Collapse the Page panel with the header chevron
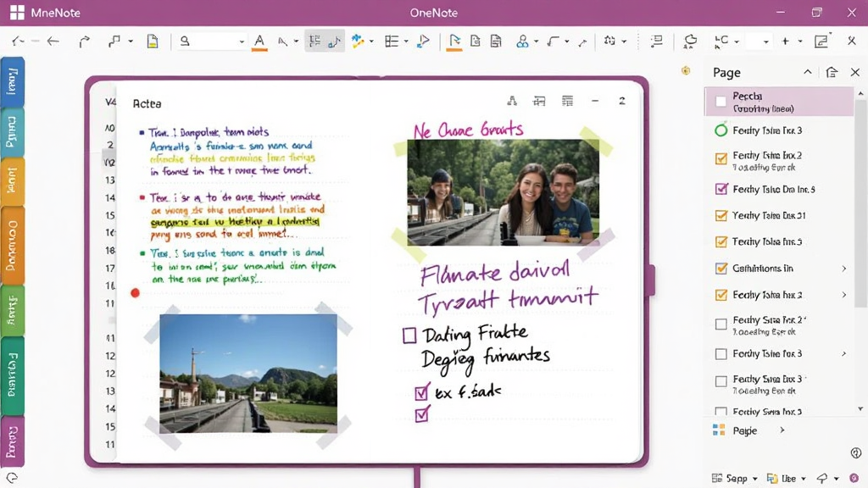868x488 pixels. (808, 72)
